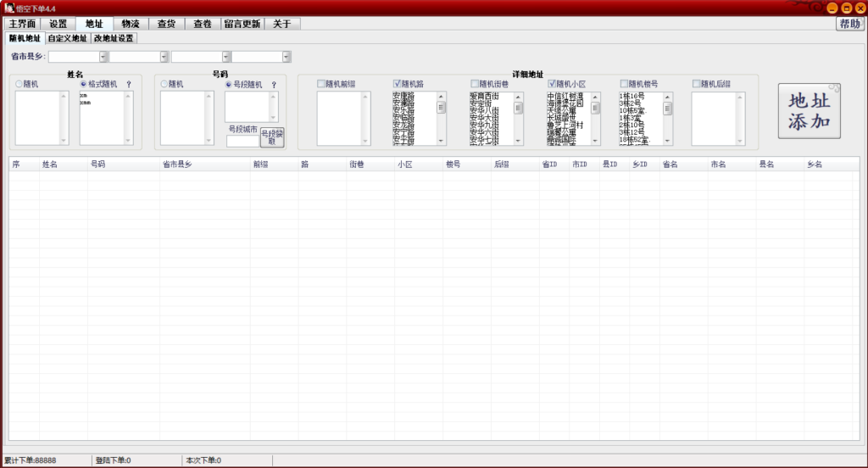
Task: Switch to the 物流 tab
Action: pos(130,24)
